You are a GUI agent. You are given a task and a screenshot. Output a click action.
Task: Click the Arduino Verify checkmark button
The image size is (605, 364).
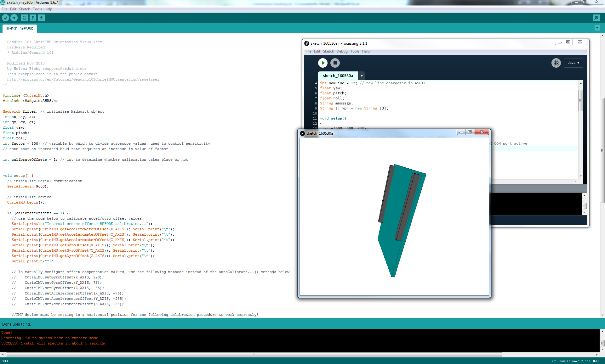[6, 18]
